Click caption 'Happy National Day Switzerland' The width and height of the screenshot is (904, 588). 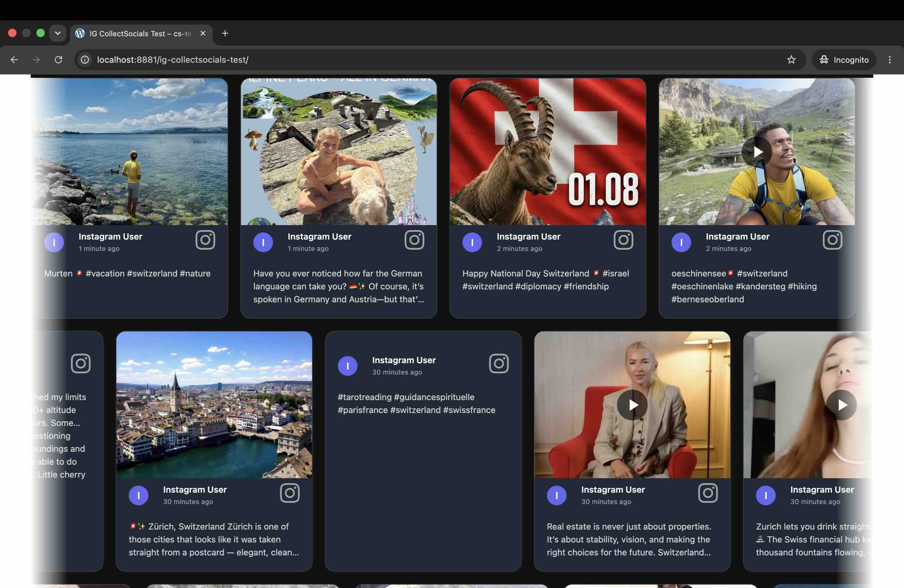(545, 280)
